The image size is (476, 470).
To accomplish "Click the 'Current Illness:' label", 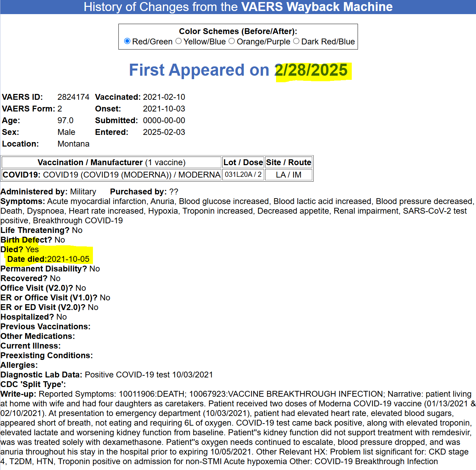I will (30, 346).
